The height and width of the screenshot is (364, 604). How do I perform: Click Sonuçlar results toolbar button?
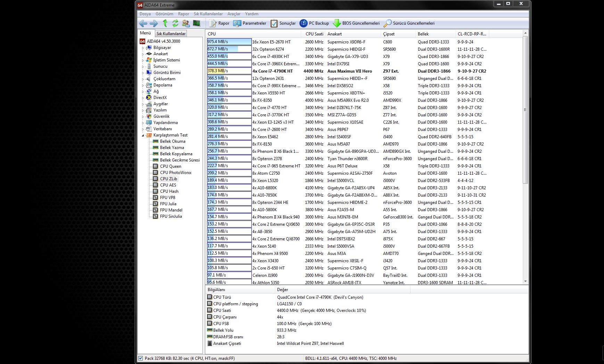(283, 23)
